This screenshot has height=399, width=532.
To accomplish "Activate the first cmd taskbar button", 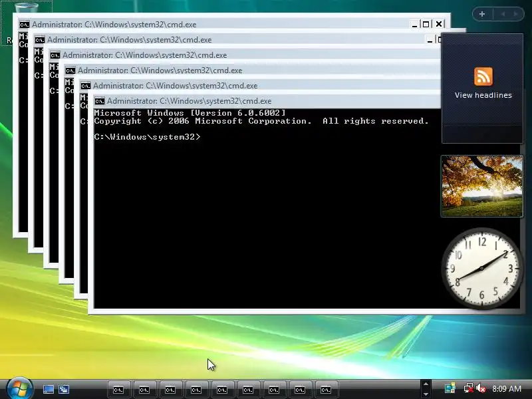I will tap(118, 390).
